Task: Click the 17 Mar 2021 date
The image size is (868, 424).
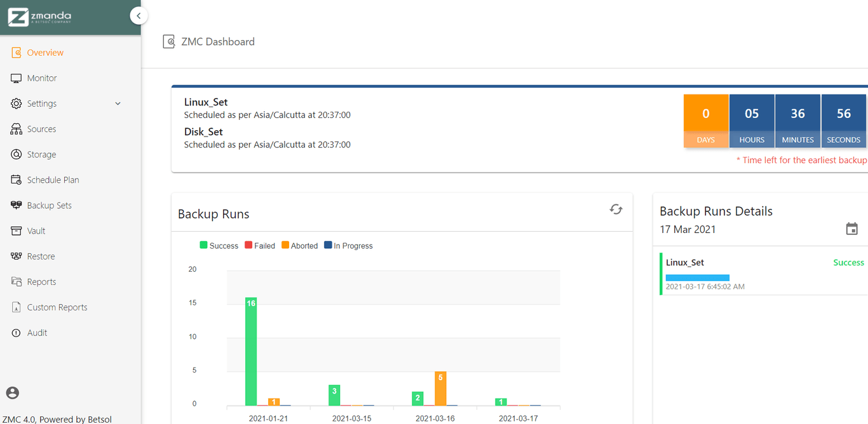Action: pos(688,229)
